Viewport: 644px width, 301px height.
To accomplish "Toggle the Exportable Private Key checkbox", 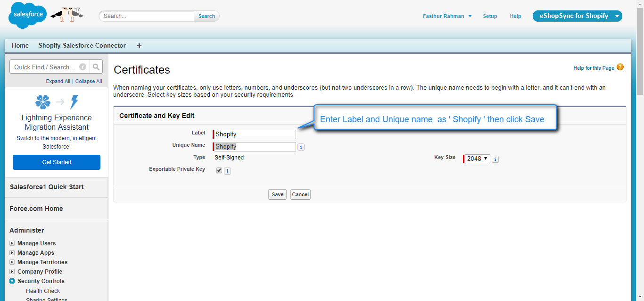I will click(219, 171).
